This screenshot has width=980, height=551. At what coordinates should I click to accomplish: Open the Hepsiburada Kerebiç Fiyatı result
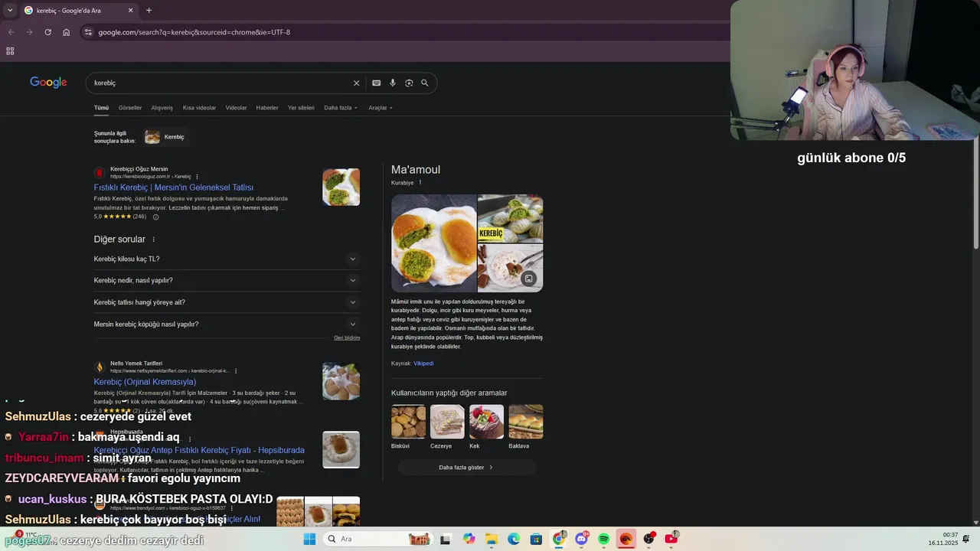tap(199, 450)
